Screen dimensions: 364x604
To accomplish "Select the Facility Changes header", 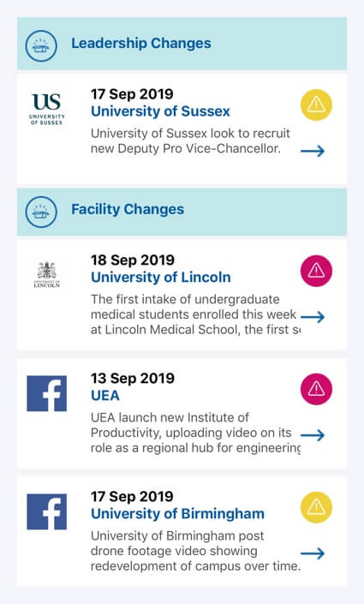I will (x=182, y=210).
